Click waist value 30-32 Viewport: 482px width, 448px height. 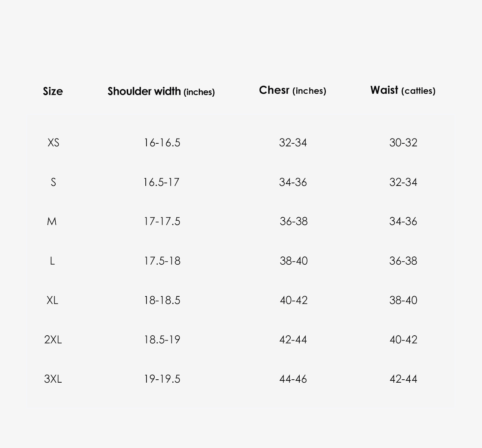[403, 143]
